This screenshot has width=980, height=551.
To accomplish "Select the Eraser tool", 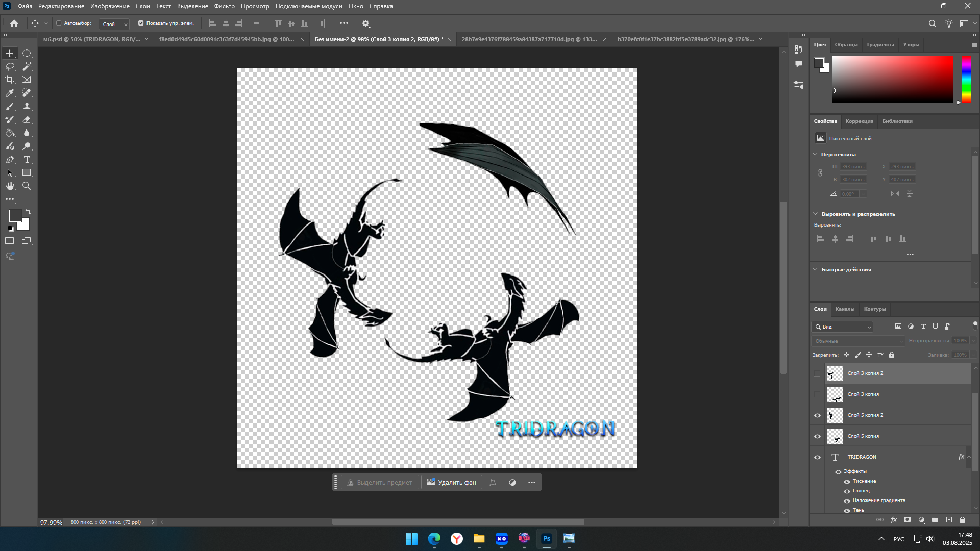I will pyautogui.click(x=27, y=120).
